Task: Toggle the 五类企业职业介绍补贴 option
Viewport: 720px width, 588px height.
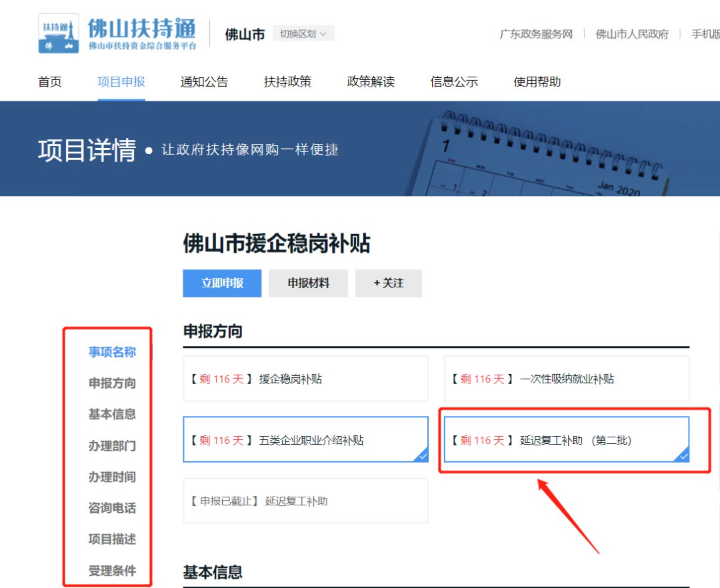Action: click(x=305, y=440)
